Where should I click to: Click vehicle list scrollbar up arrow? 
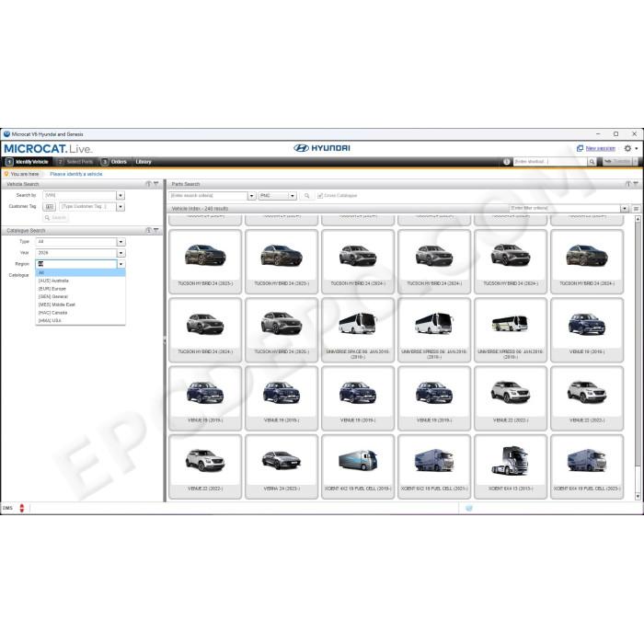638,219
